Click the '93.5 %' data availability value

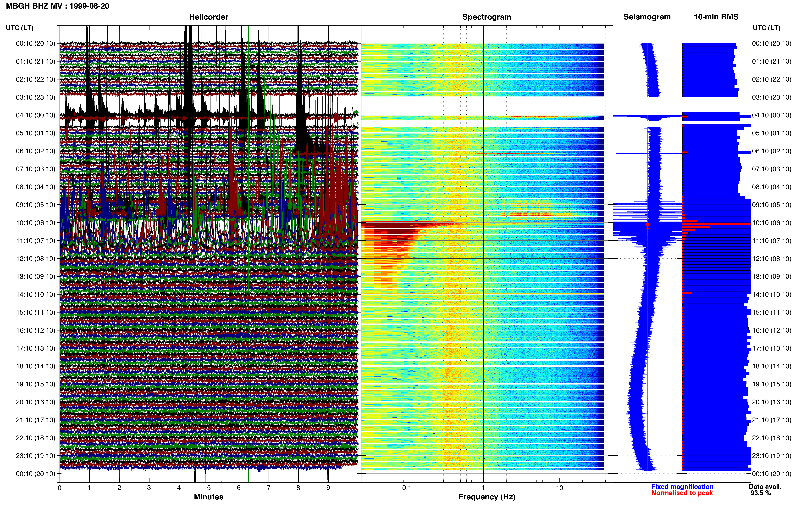tap(761, 493)
